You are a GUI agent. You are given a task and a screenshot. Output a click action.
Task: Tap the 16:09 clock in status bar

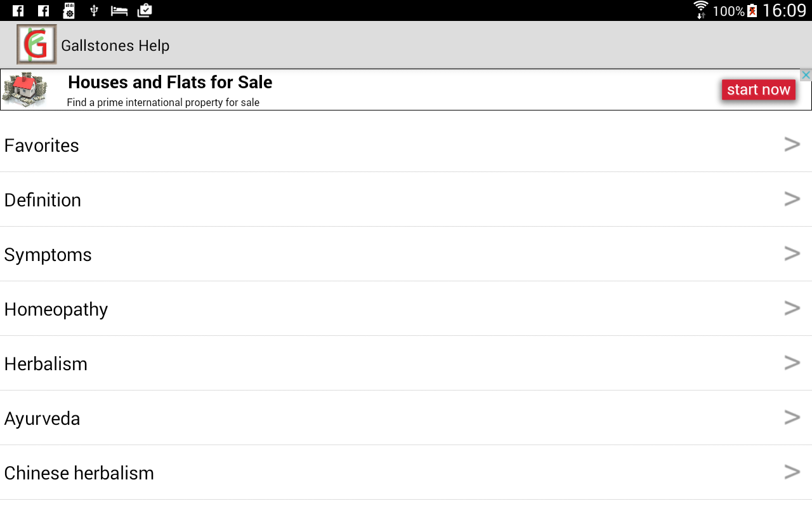coord(783,11)
